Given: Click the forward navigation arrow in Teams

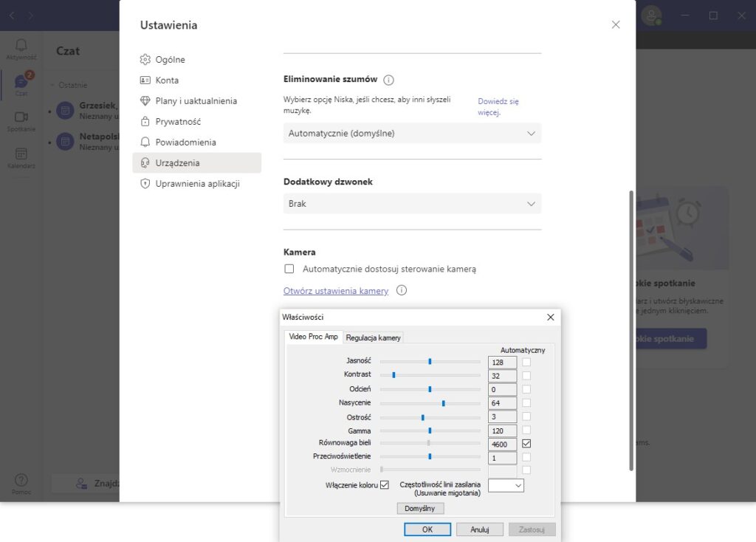Looking at the screenshot, I should pyautogui.click(x=30, y=16).
